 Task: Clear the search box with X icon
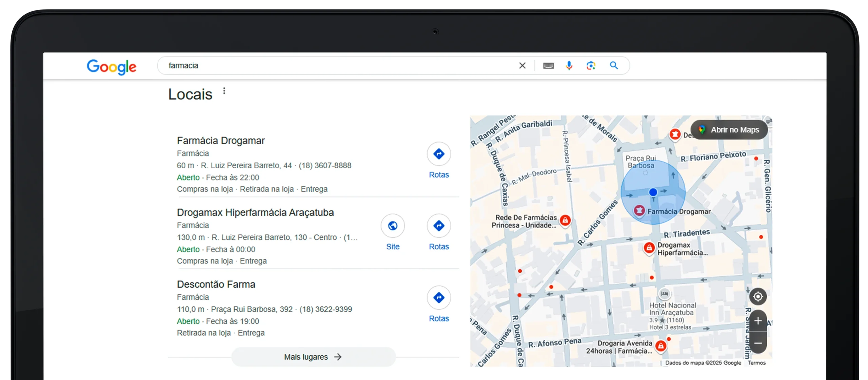[522, 66]
